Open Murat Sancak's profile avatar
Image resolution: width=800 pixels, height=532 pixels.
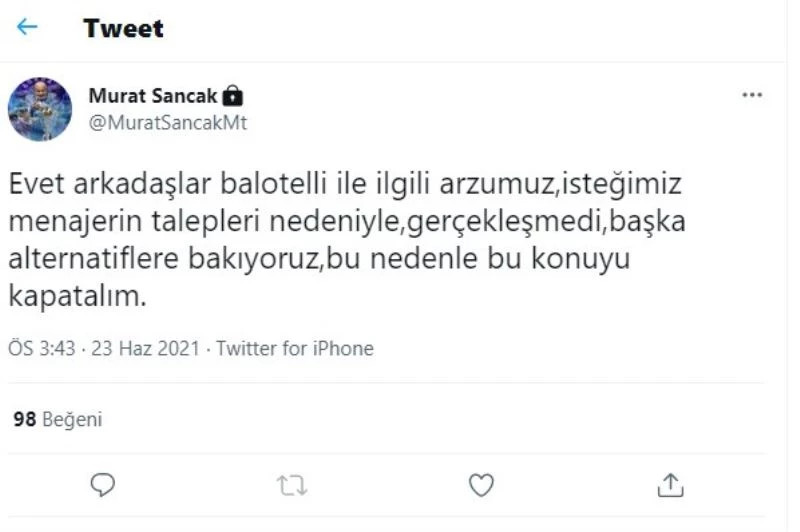[40, 109]
